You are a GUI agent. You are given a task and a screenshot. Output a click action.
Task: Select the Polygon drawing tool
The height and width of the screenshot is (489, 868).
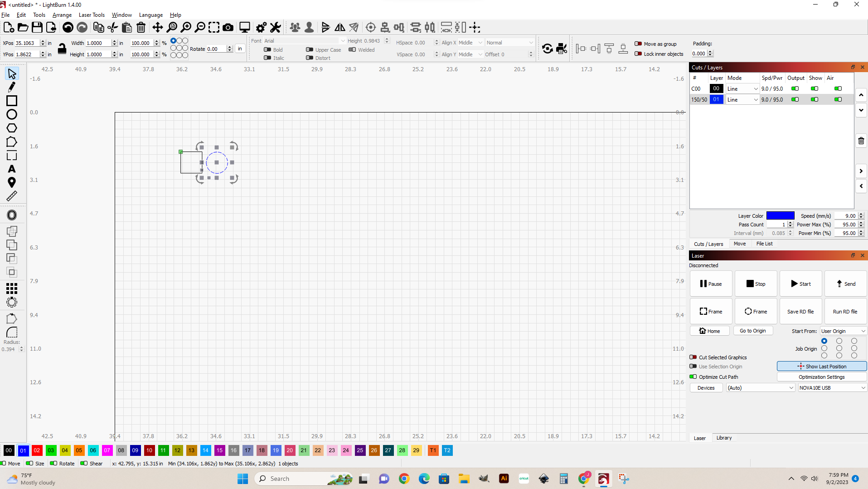click(x=12, y=128)
